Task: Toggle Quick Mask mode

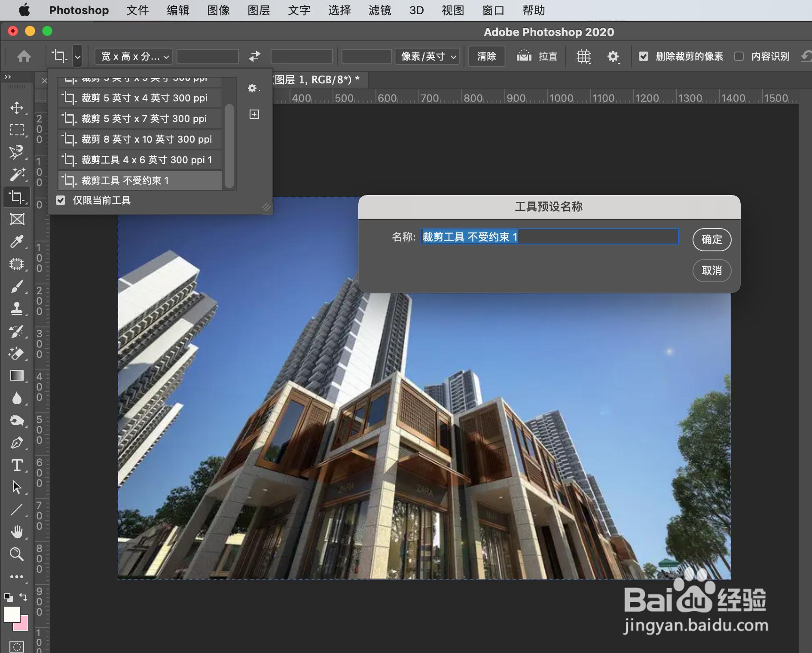Action: (x=17, y=647)
